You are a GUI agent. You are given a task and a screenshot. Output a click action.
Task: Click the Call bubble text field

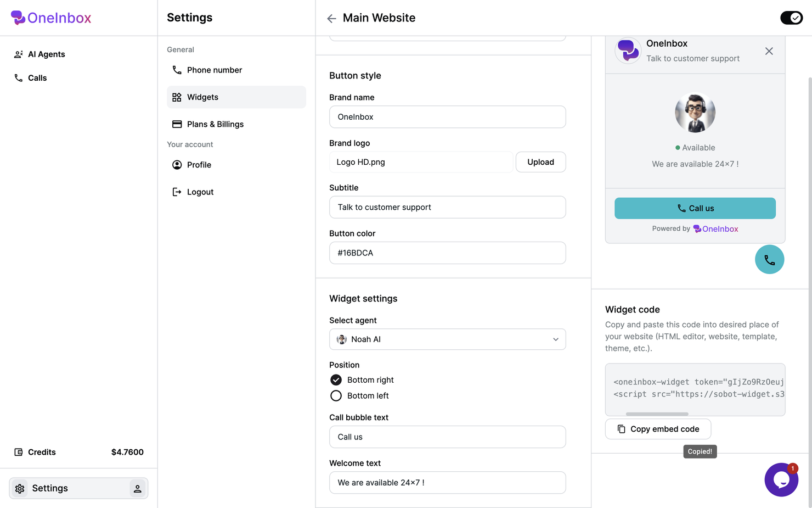[447, 437]
